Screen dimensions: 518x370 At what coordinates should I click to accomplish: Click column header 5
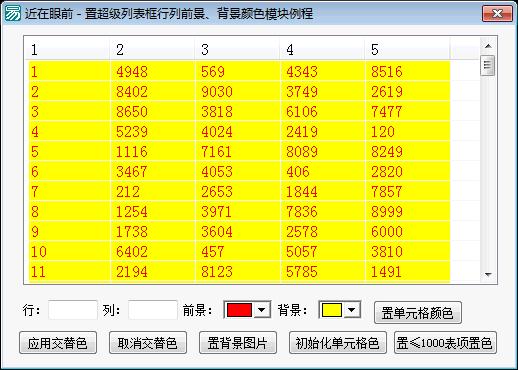[407, 49]
